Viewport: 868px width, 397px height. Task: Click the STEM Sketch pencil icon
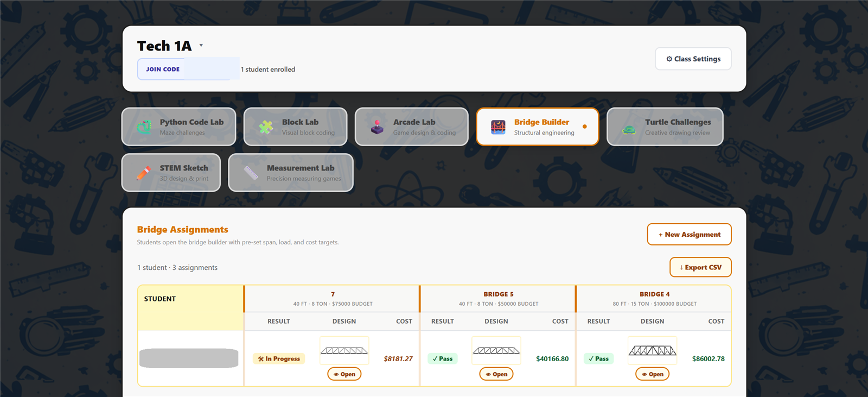click(x=144, y=173)
